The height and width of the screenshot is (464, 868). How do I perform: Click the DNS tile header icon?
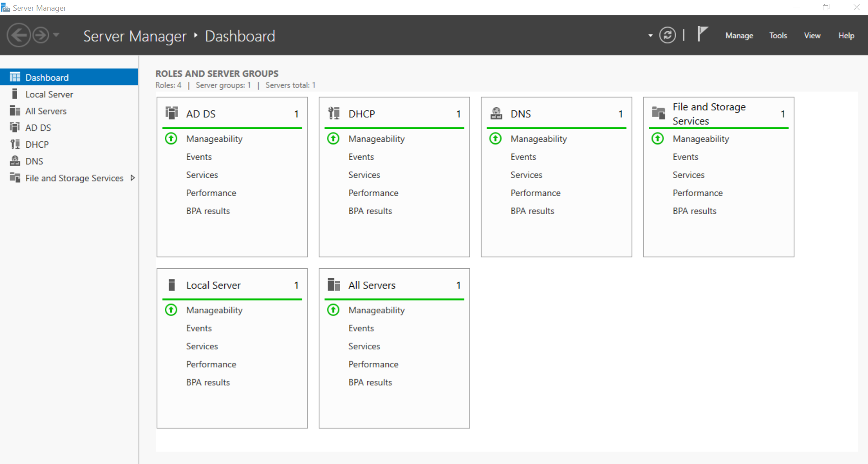496,113
